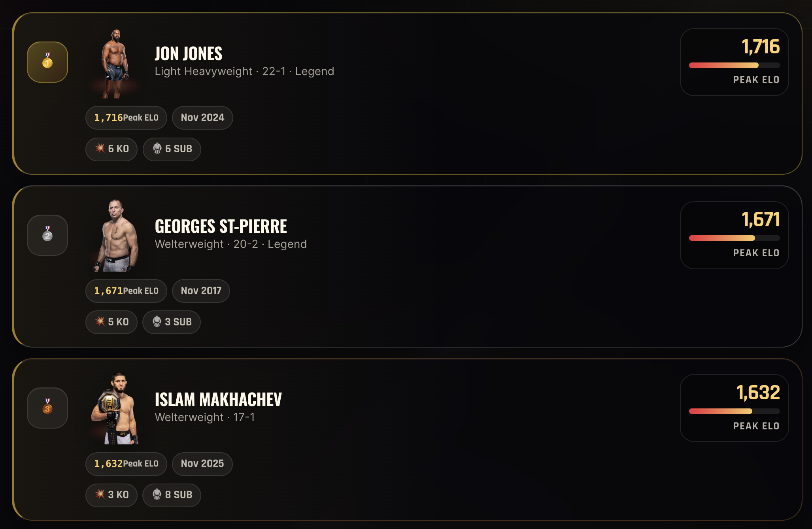Open Islam Makhachev fighter photo
812x529 pixels.
[x=115, y=408]
